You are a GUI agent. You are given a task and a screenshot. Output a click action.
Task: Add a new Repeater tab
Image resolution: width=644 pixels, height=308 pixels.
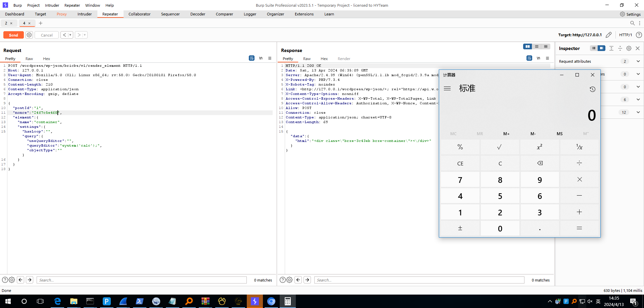point(41,23)
